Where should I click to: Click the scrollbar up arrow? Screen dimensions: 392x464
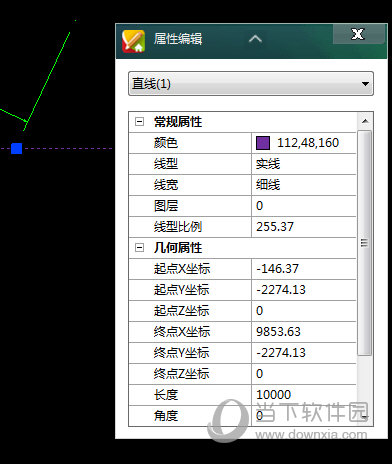coord(365,121)
